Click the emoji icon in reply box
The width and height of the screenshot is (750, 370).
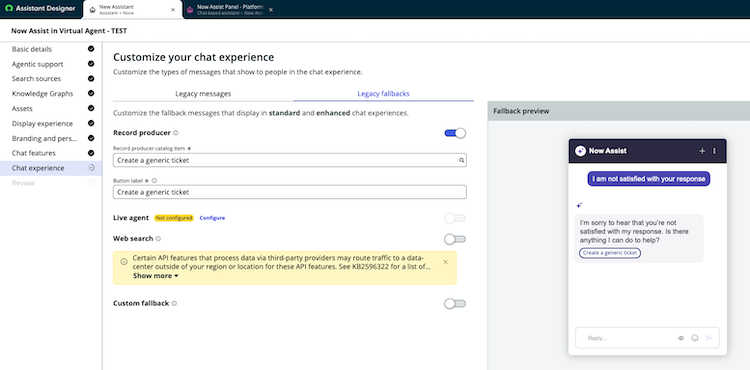pos(695,338)
